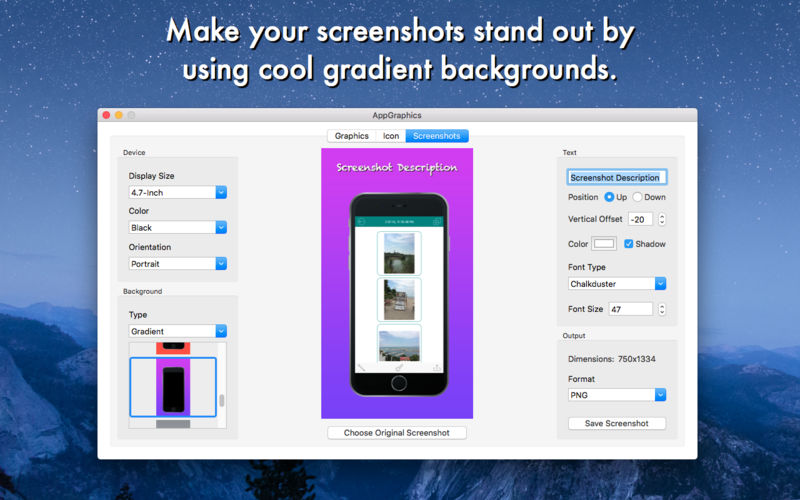The height and width of the screenshot is (500, 800).
Task: Click the background list scrollbar handle
Action: tap(222, 401)
